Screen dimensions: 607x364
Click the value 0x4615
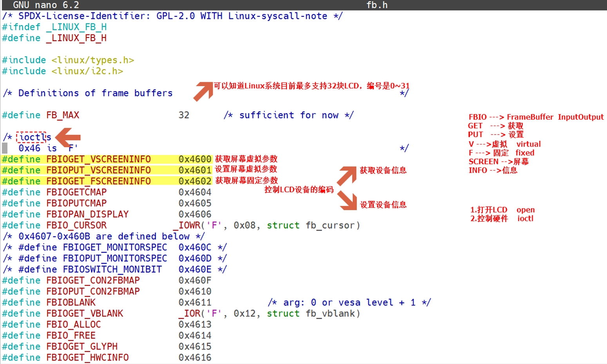[x=195, y=346]
